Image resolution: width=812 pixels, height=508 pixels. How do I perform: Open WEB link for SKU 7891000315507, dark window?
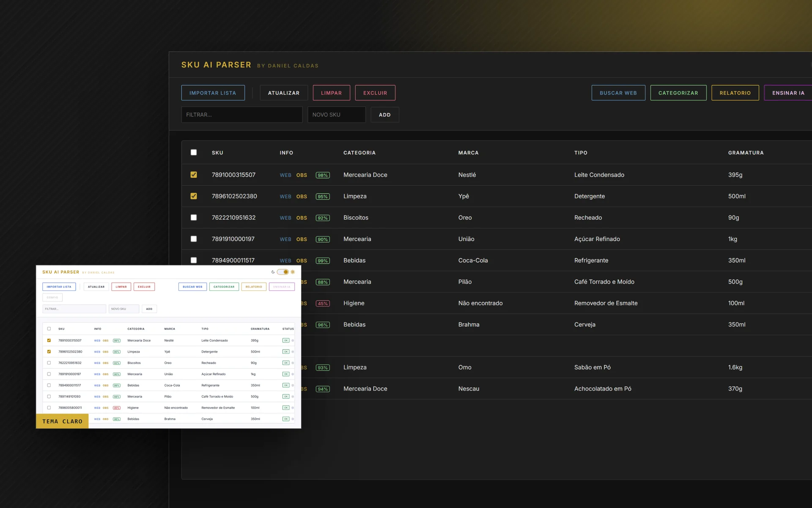(285, 175)
